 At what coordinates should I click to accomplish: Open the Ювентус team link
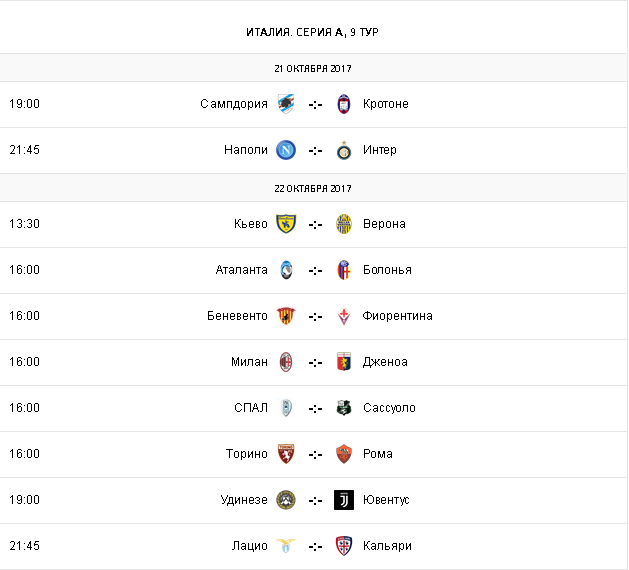386,500
